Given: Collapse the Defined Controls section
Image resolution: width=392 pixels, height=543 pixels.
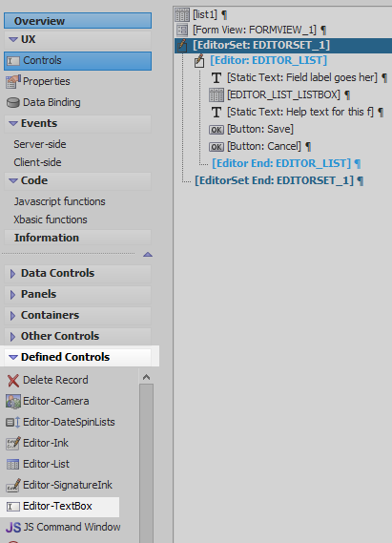Looking at the screenshot, I should pyautogui.click(x=13, y=357).
